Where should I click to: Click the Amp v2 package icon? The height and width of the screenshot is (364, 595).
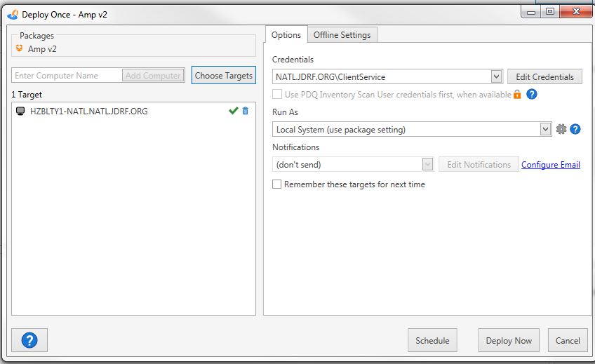tap(20, 48)
